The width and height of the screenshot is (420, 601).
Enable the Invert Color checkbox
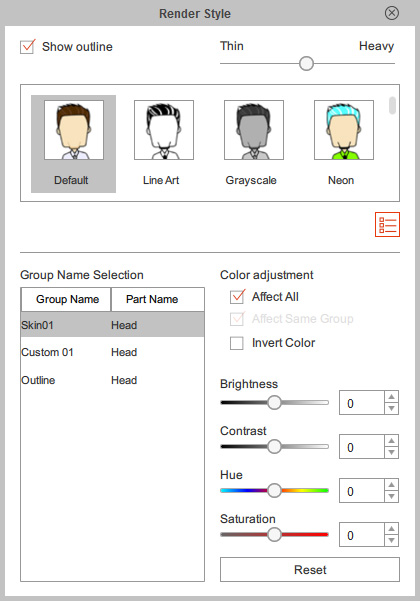tap(236, 343)
